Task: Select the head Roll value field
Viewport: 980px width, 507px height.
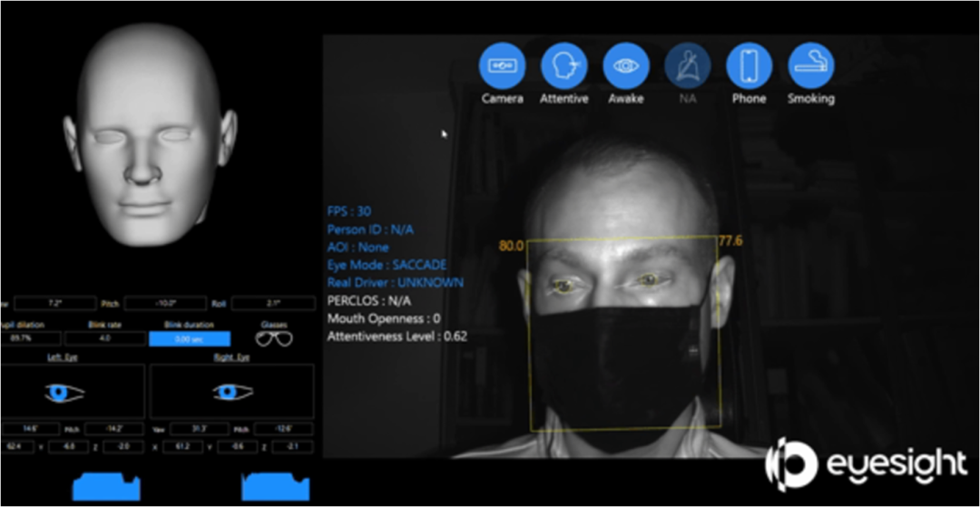Action: [x=273, y=304]
